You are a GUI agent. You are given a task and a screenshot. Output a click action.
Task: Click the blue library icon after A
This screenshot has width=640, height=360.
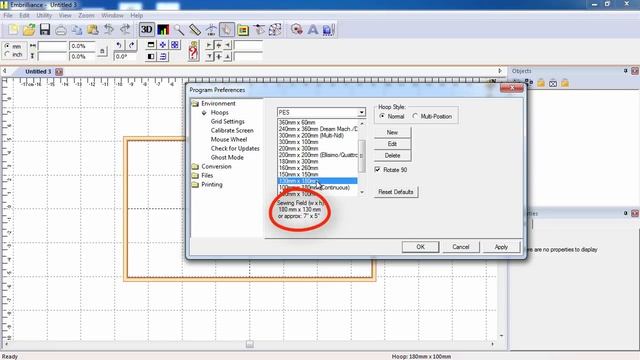pos(329,29)
